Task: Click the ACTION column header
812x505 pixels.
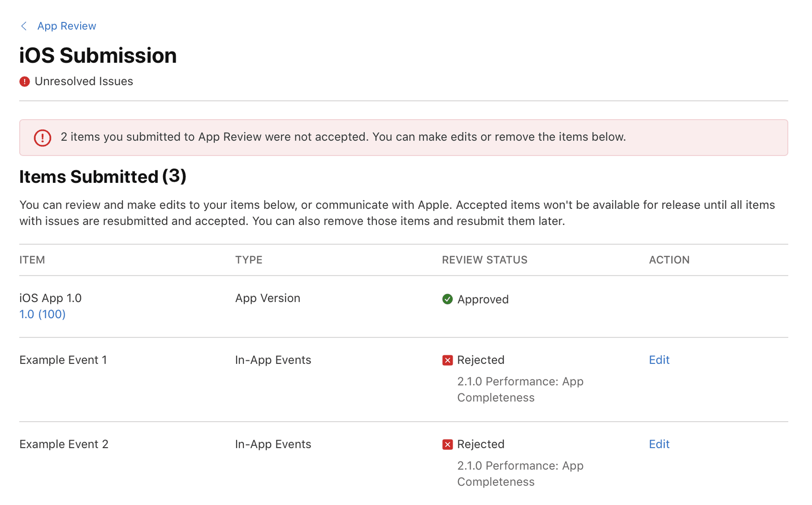Action: (x=669, y=260)
